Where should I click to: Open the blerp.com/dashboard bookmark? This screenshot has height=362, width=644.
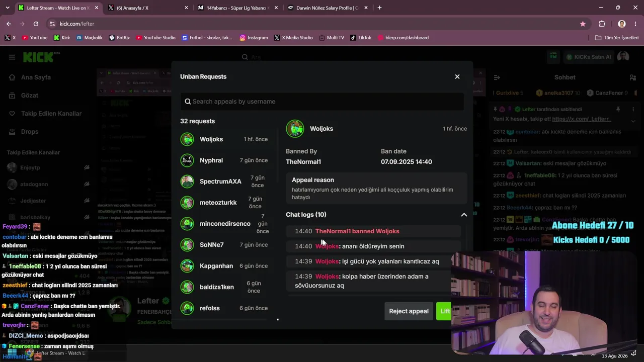(x=403, y=38)
